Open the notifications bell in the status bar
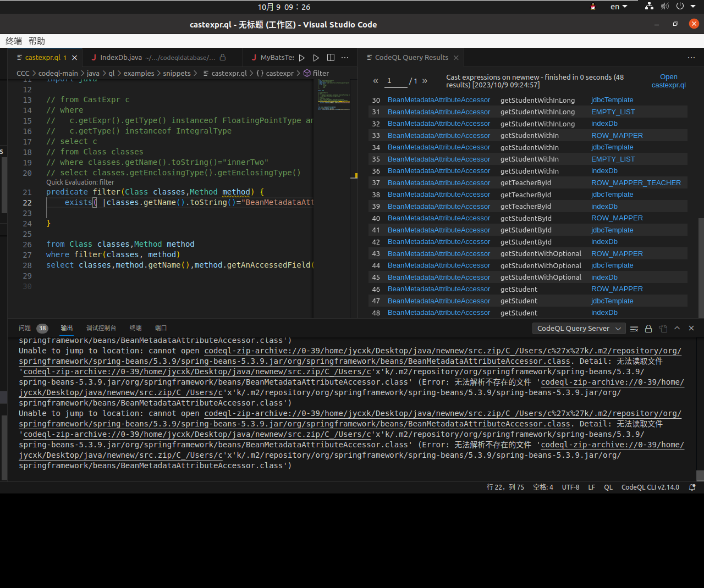704x588 pixels. 692,487
